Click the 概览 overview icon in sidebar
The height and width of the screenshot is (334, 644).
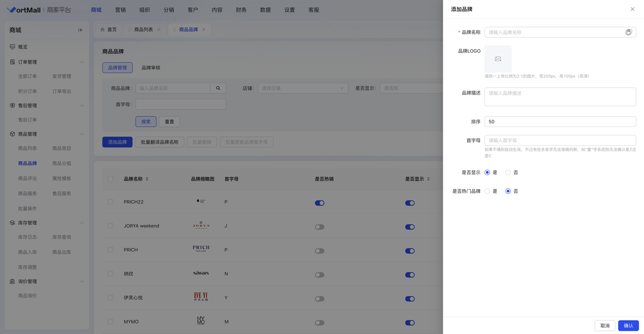click(x=12, y=47)
